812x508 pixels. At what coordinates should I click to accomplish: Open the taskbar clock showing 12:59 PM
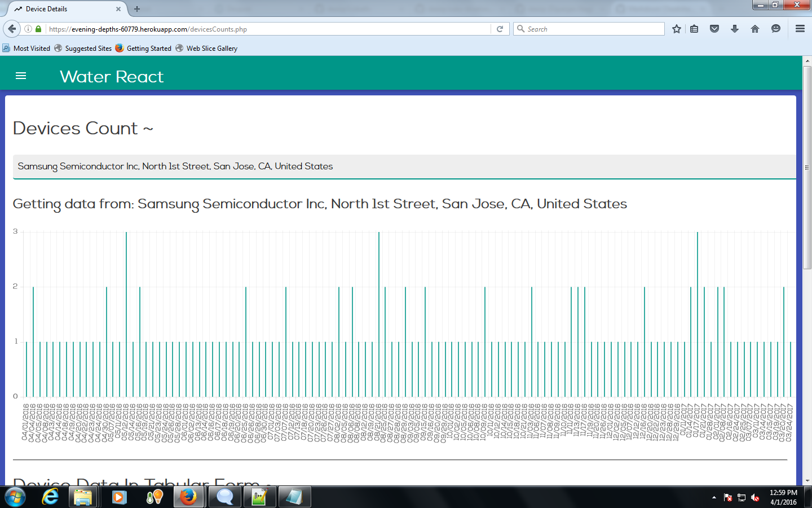(783, 497)
